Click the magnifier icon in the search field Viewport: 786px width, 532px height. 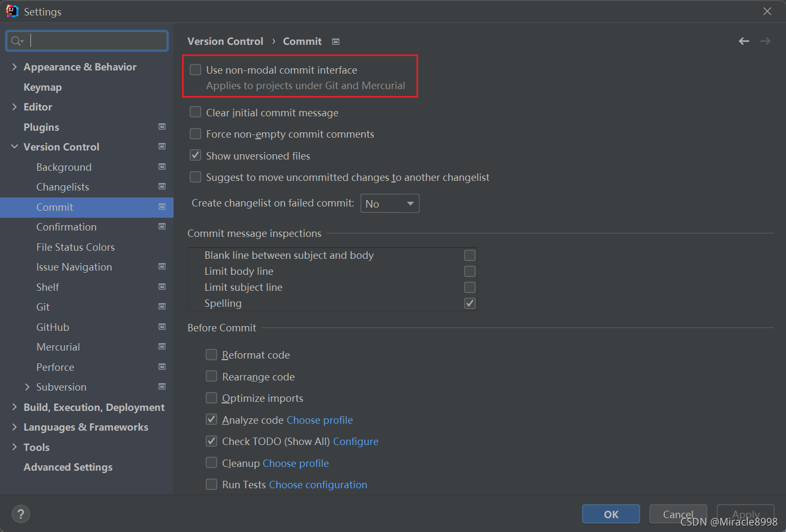coord(17,41)
